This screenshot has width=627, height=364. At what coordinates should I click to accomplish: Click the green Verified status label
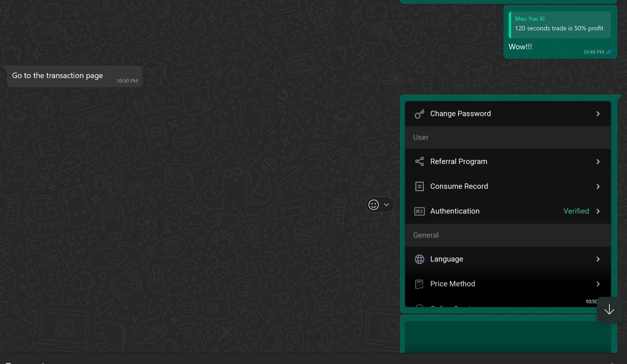click(576, 211)
